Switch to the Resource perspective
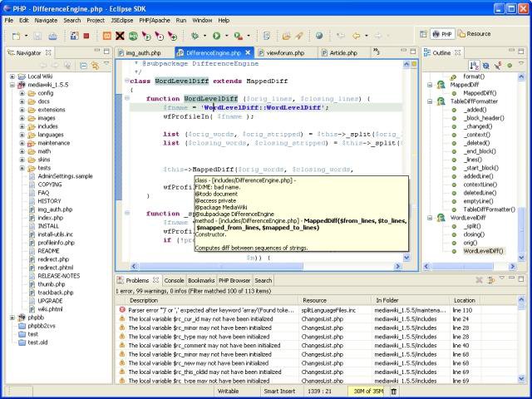Screen dimensions: 532x399 click(x=473, y=34)
